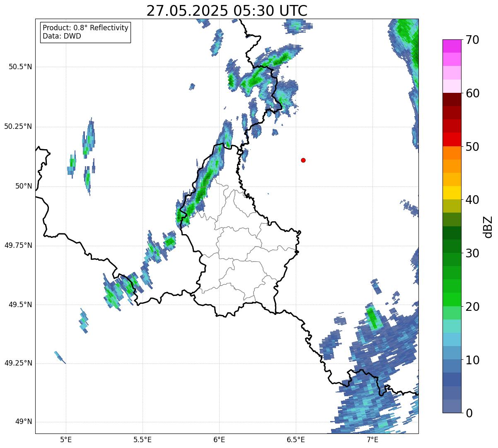Click the colorbar value 50
The height and width of the screenshot is (448, 498).
[472, 147]
